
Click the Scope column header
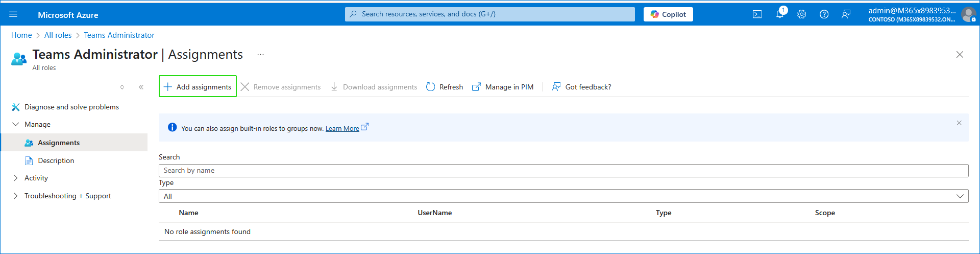pyautogui.click(x=825, y=213)
